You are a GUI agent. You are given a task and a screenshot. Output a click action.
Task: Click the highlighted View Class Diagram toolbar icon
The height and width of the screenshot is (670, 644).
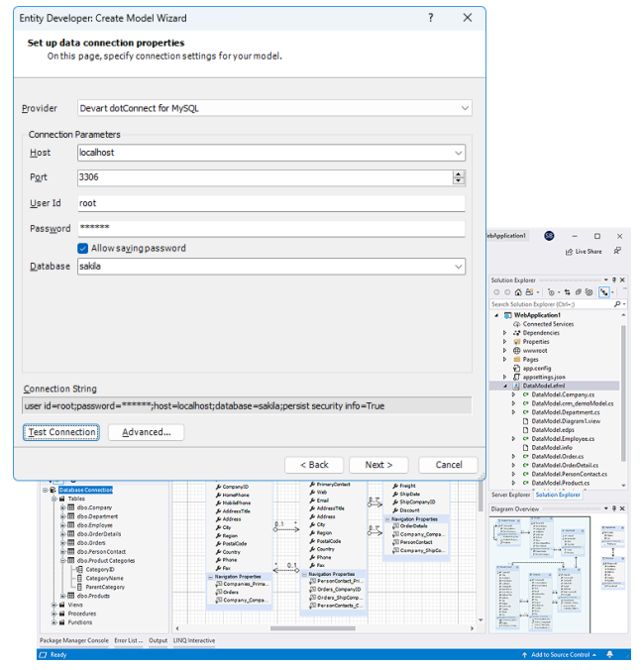pos(603,292)
